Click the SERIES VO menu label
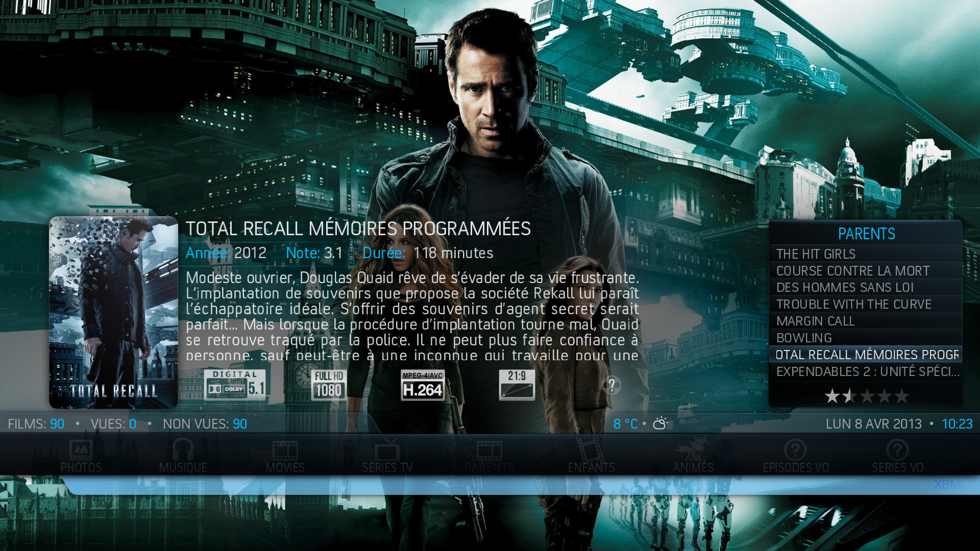This screenshot has width=980, height=551. click(897, 468)
